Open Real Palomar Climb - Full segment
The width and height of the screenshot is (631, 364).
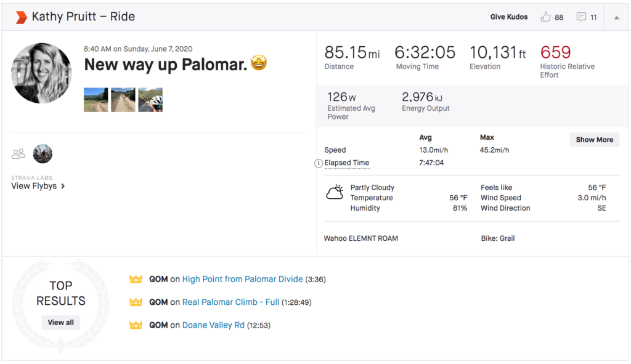click(230, 302)
